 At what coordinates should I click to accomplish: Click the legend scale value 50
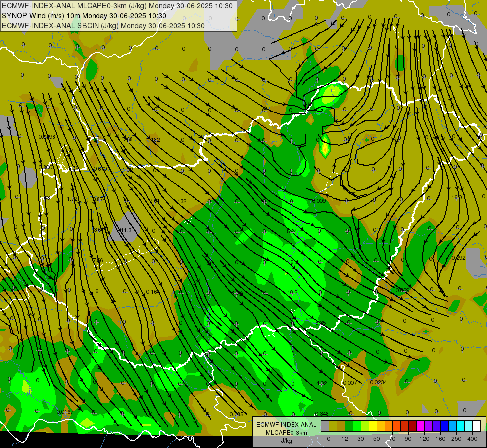[x=377, y=439]
